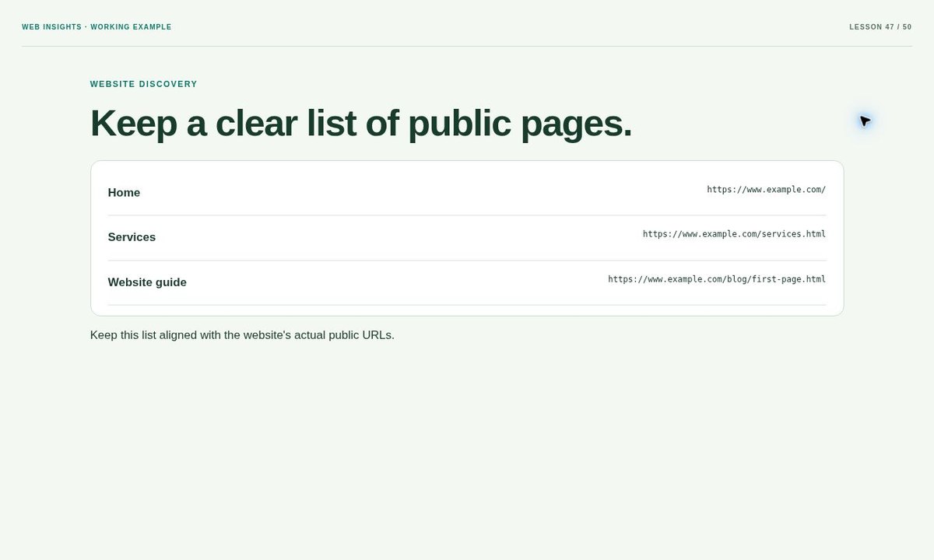Click the Home page label

pos(124,193)
